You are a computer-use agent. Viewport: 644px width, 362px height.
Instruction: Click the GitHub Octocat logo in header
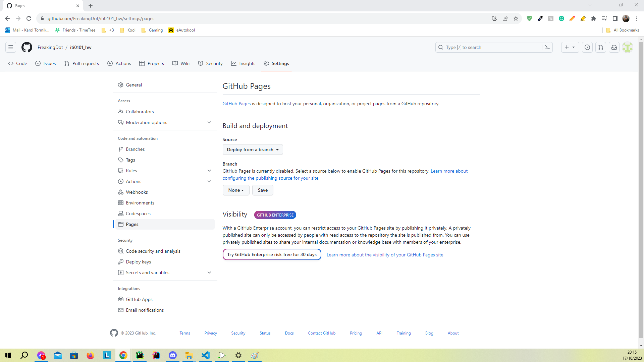[x=27, y=47]
